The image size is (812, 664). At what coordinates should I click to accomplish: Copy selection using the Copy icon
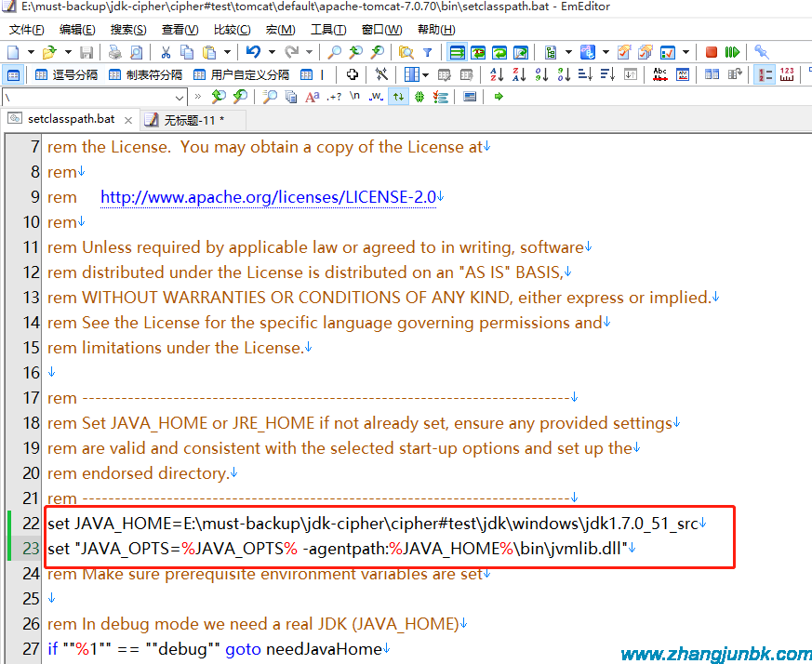(186, 52)
